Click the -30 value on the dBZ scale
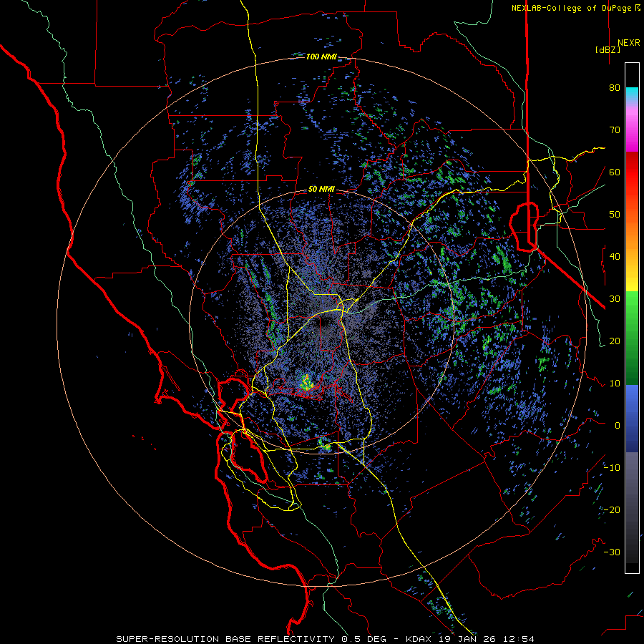This screenshot has width=644, height=644. point(612,552)
